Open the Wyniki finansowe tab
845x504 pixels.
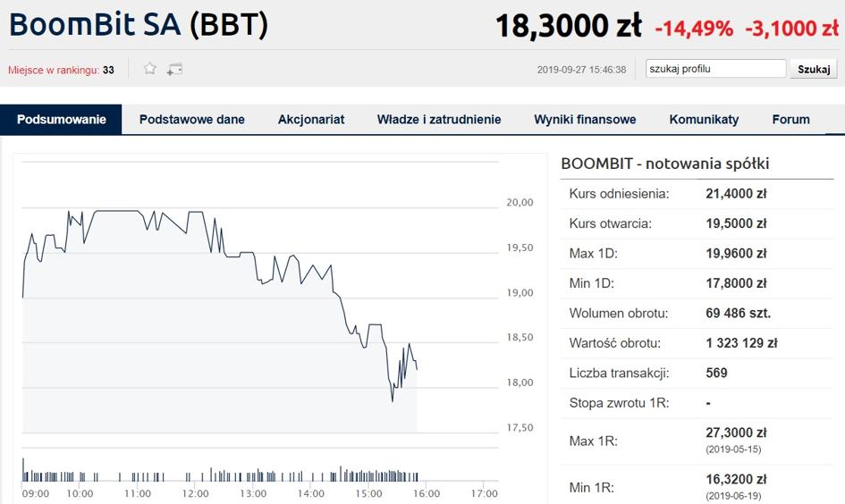click(585, 120)
